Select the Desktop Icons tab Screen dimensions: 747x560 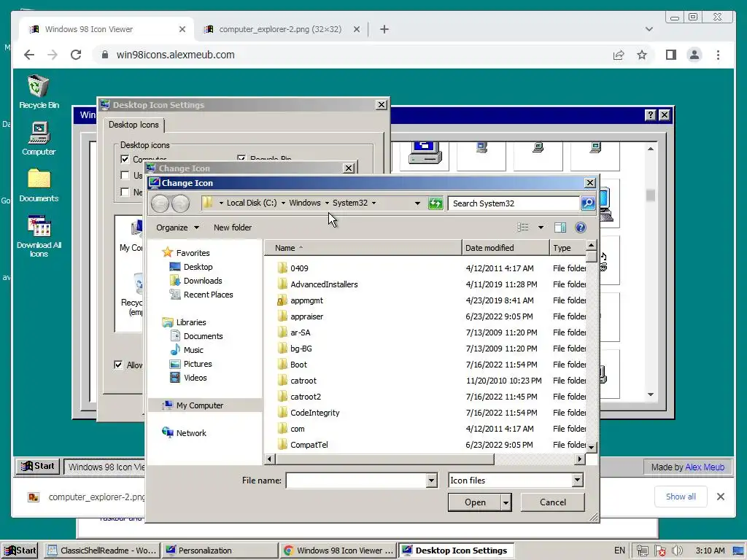click(134, 125)
